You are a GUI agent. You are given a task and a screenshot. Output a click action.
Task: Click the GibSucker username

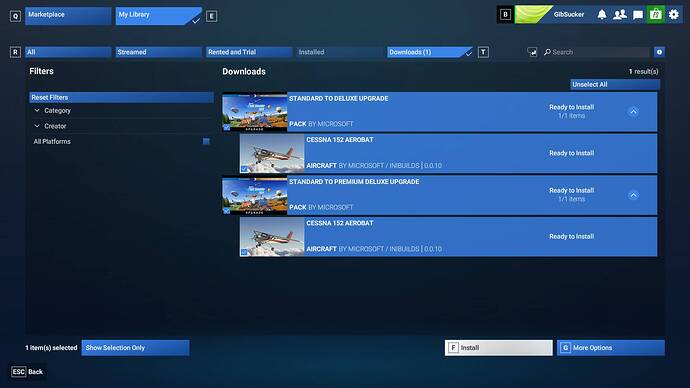(569, 15)
